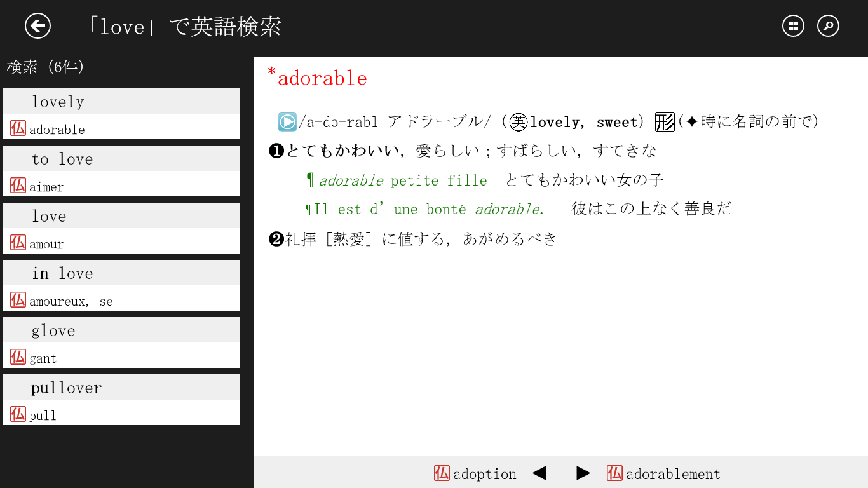Open the app grid menu icon top right
This screenshot has width=868, height=488.
(792, 25)
